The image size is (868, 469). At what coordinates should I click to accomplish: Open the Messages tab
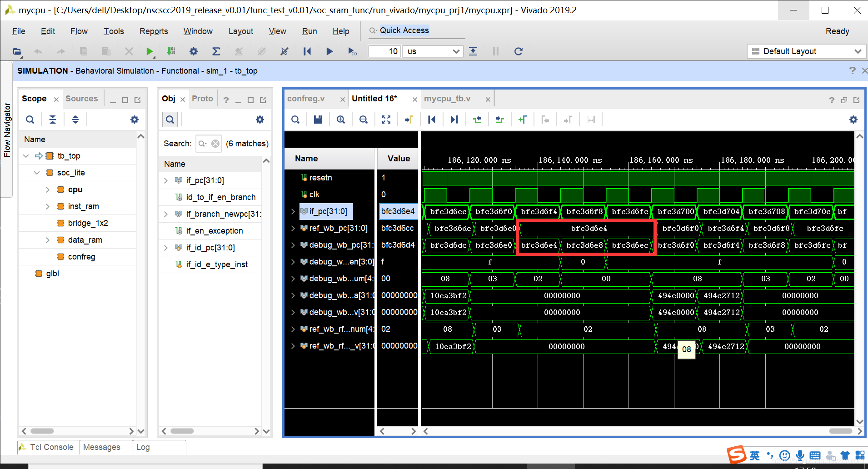pyautogui.click(x=102, y=447)
